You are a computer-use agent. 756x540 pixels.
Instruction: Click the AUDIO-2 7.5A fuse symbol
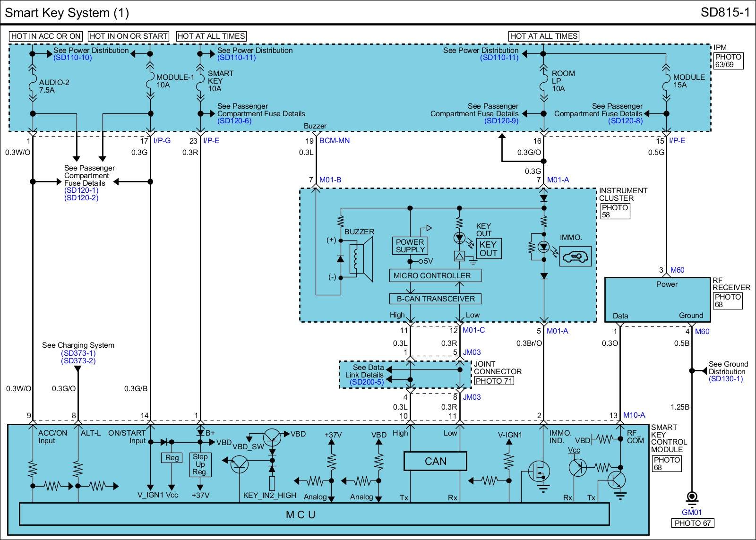pyautogui.click(x=33, y=86)
